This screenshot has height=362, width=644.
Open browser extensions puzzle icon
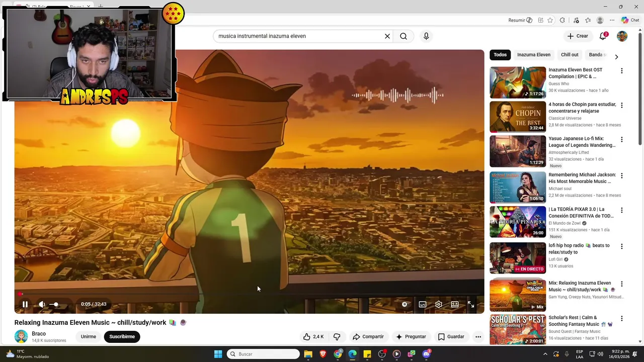[562, 20]
